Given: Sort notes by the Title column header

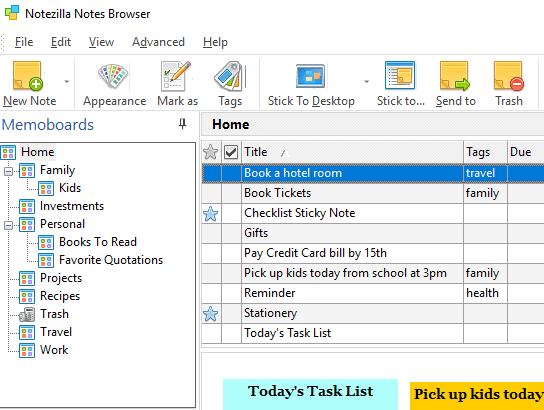Looking at the screenshot, I should click(352, 152).
